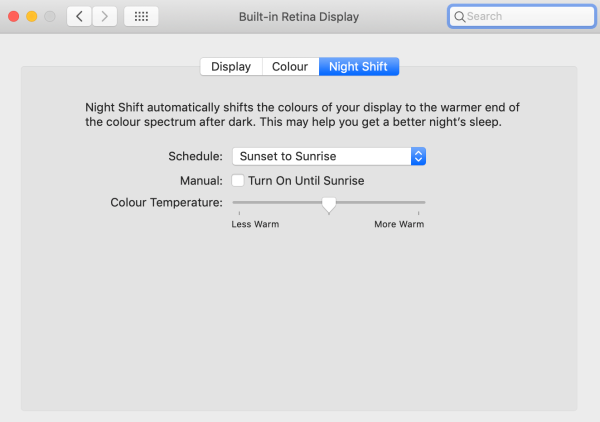Click the greyed-out zoom window button
The height and width of the screenshot is (422, 600).
50,16
